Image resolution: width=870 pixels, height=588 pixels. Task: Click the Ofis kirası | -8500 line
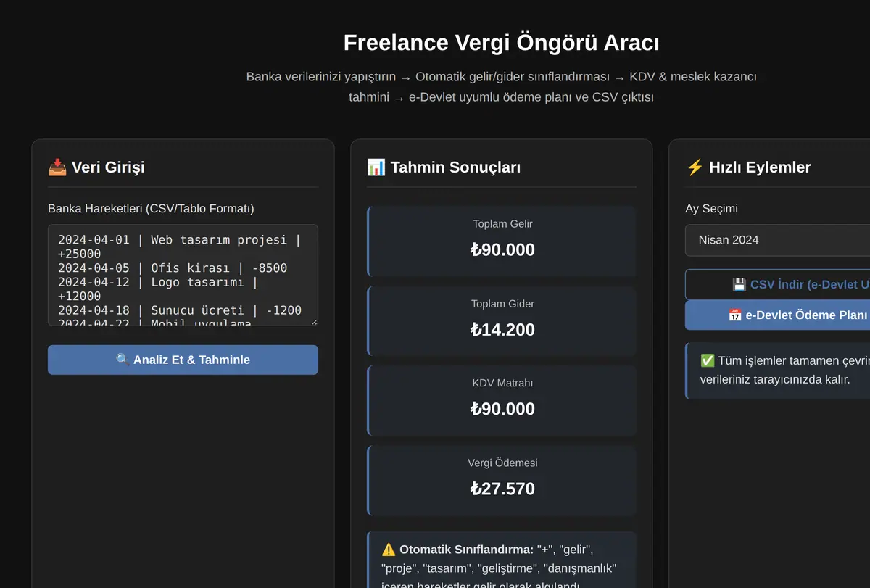[173, 268]
